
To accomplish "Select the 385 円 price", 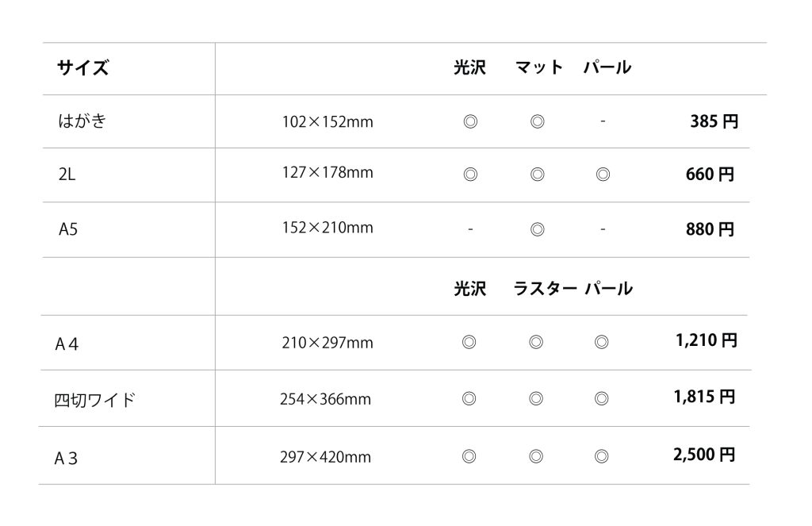I will [x=714, y=122].
